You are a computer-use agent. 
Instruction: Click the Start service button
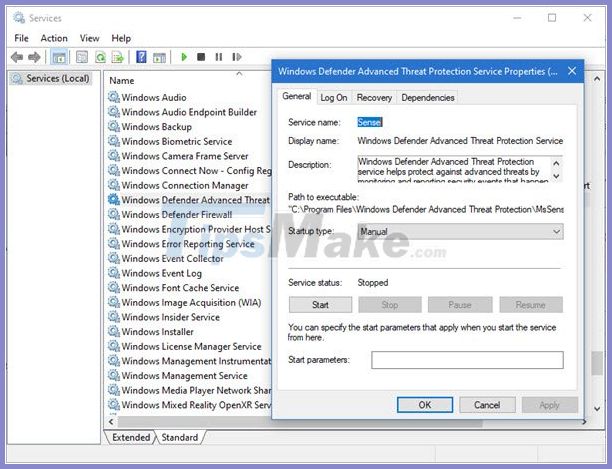click(320, 305)
